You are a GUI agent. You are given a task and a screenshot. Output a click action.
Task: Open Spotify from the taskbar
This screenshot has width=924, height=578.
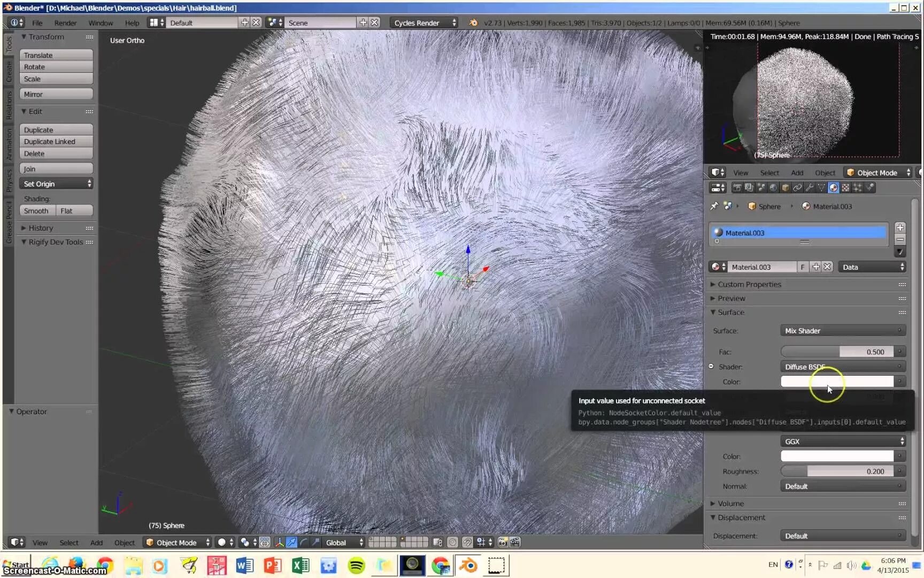point(356,565)
